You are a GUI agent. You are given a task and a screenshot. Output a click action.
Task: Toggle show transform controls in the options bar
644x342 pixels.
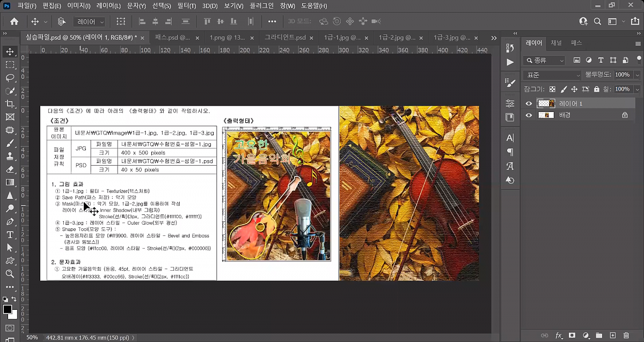pos(121,21)
